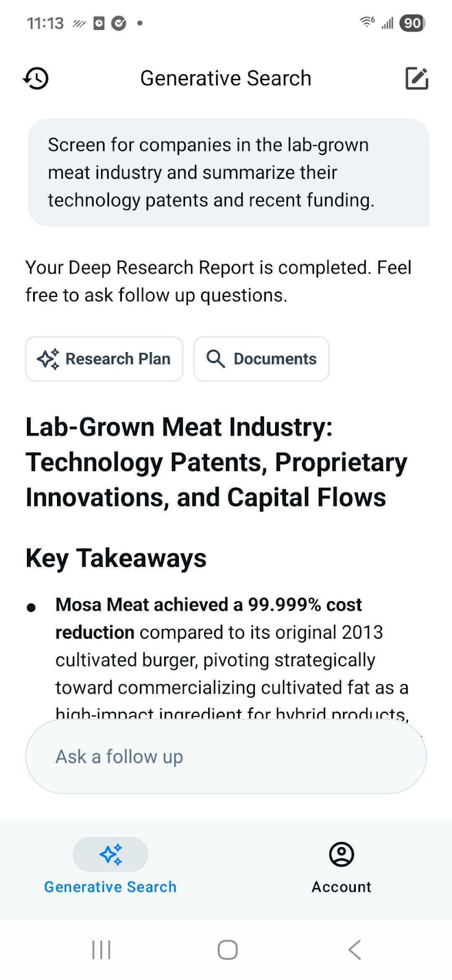Tap the report title heading

click(216, 462)
